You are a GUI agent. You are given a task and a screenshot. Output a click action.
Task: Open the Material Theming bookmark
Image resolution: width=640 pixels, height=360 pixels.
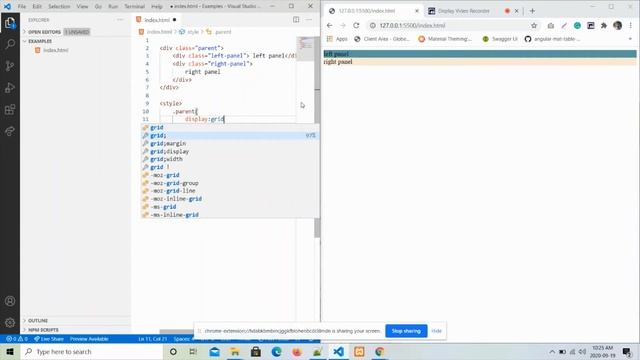click(445, 39)
